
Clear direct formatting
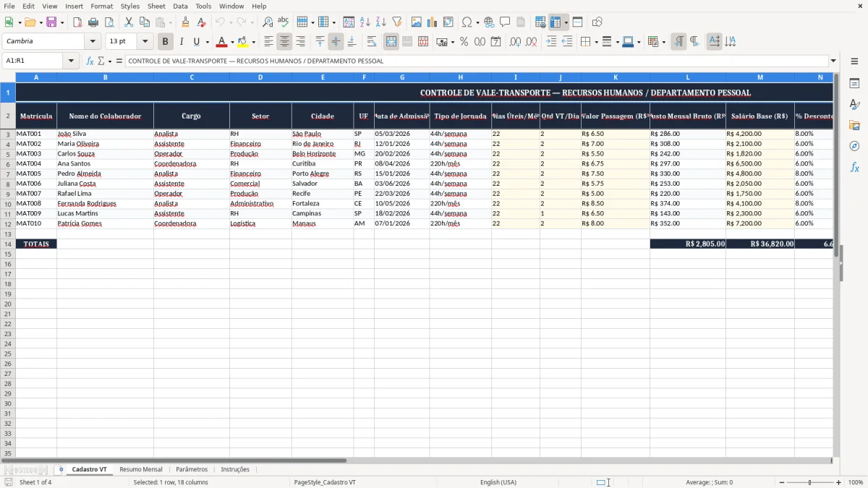[201, 22]
